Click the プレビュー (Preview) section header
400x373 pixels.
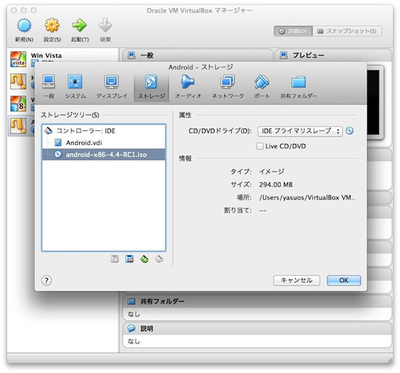point(333,55)
